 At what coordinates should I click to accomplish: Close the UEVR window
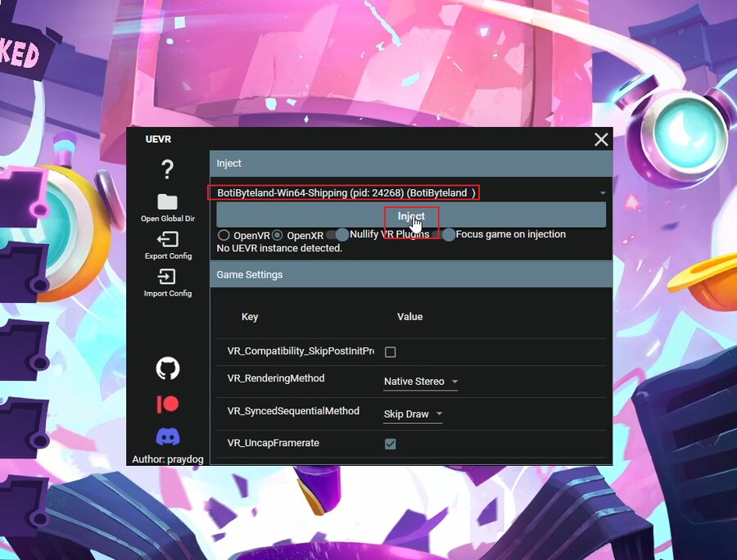coord(601,139)
